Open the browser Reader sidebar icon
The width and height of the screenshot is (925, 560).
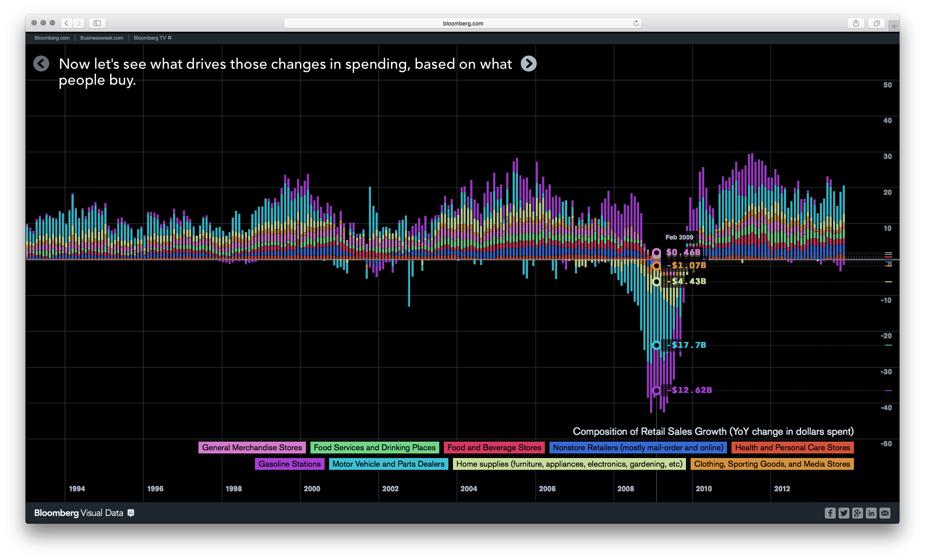point(97,23)
